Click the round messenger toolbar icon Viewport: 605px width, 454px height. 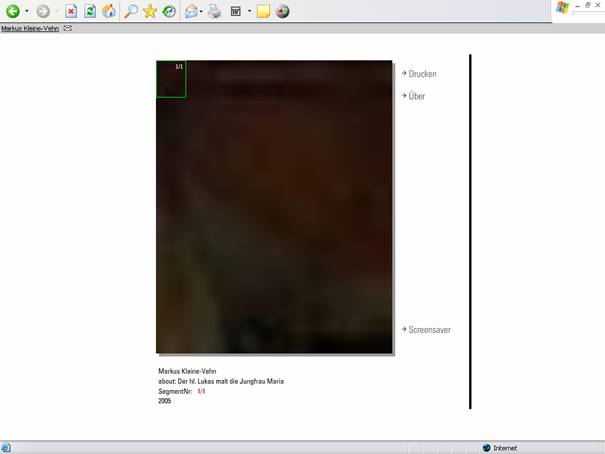point(282,11)
